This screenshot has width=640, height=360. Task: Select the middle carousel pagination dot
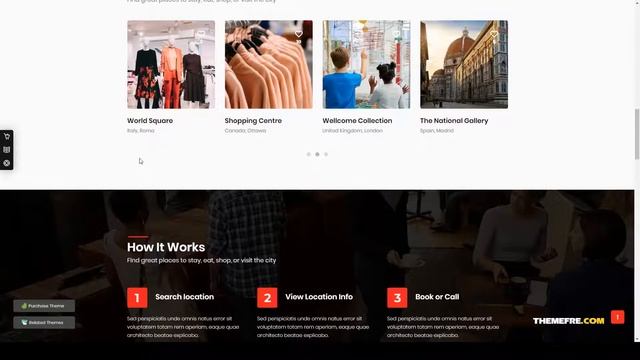pyautogui.click(x=317, y=154)
